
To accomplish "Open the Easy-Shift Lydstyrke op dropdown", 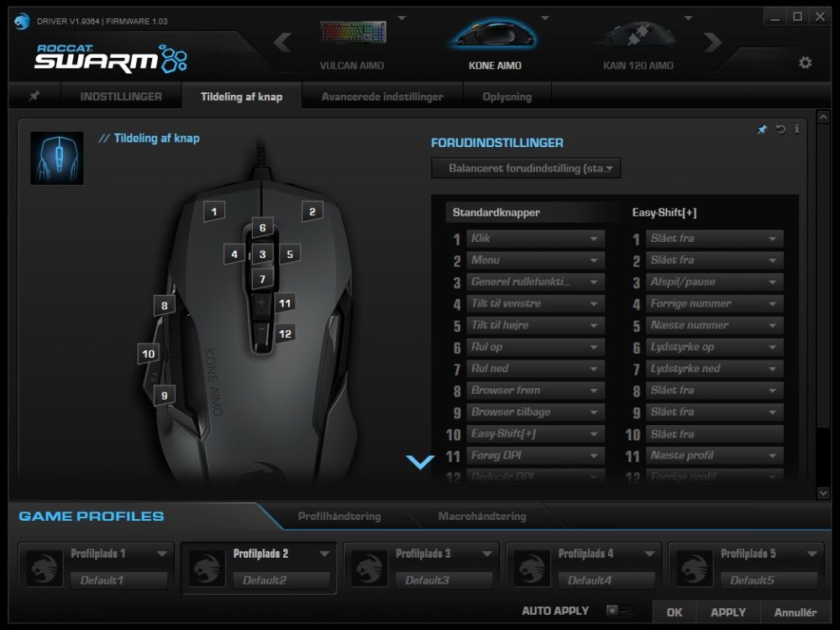I will (715, 347).
